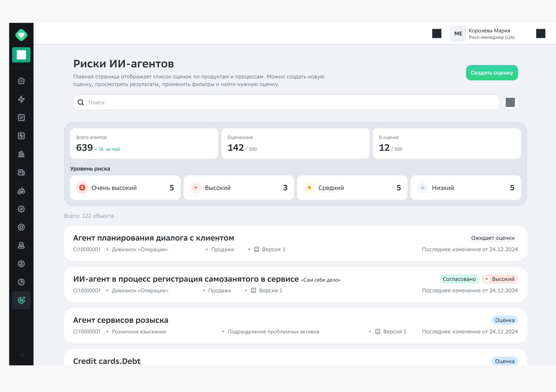Screen dimensions: 556x392
Task: Open the balance scales sidebar icon
Action: click(21, 191)
